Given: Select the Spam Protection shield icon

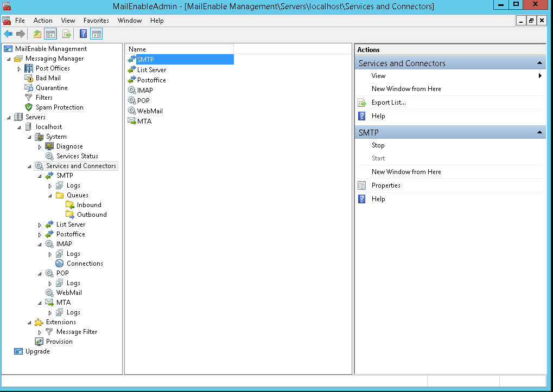Looking at the screenshot, I should [29, 107].
